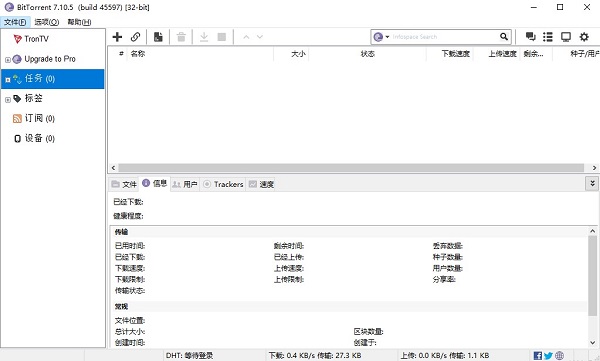Viewport: 600px width, 361px height.
Task: Click the tag icon beside 标签
Action: pyautogui.click(x=17, y=99)
